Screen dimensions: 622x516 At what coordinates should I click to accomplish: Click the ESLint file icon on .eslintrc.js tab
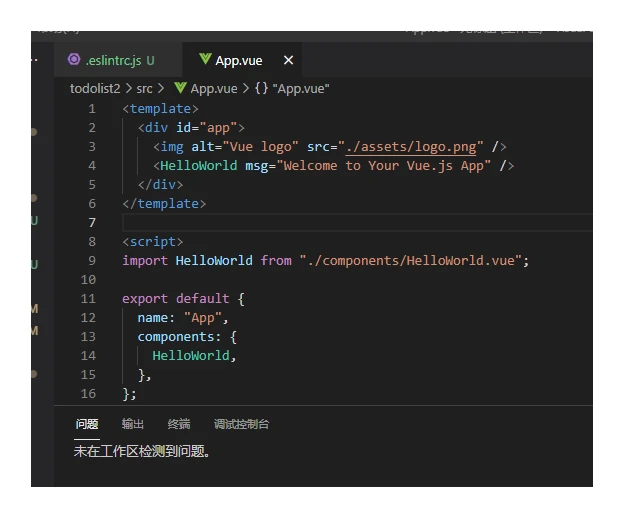coord(74,59)
